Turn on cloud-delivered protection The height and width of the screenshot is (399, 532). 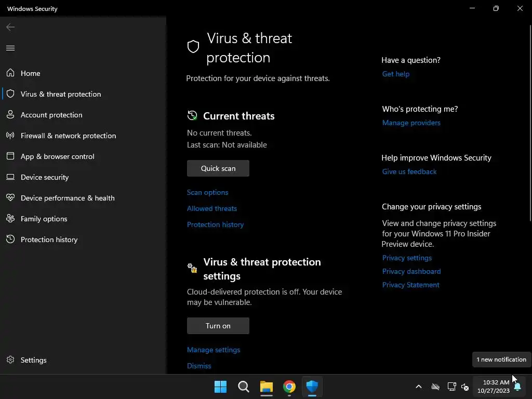point(218,326)
